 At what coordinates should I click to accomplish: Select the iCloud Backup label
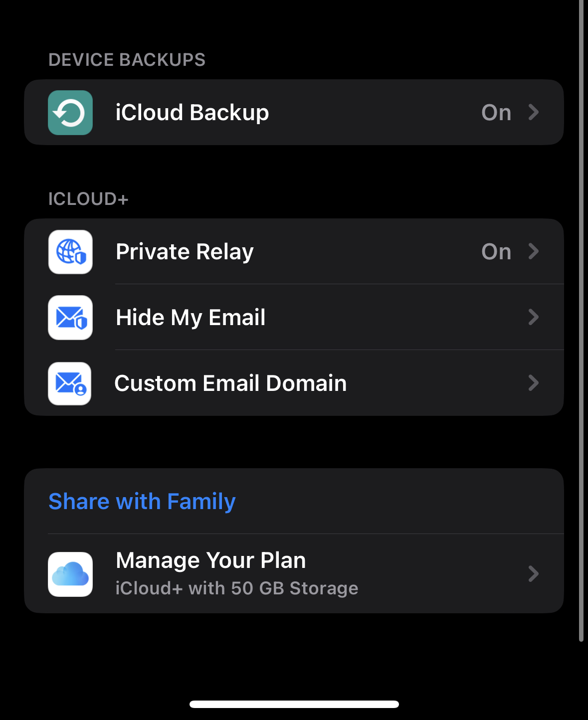192,113
